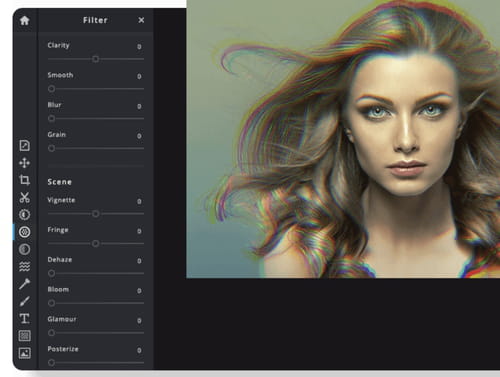
Task: Click the Vignette slider handle
Action: coord(96,214)
